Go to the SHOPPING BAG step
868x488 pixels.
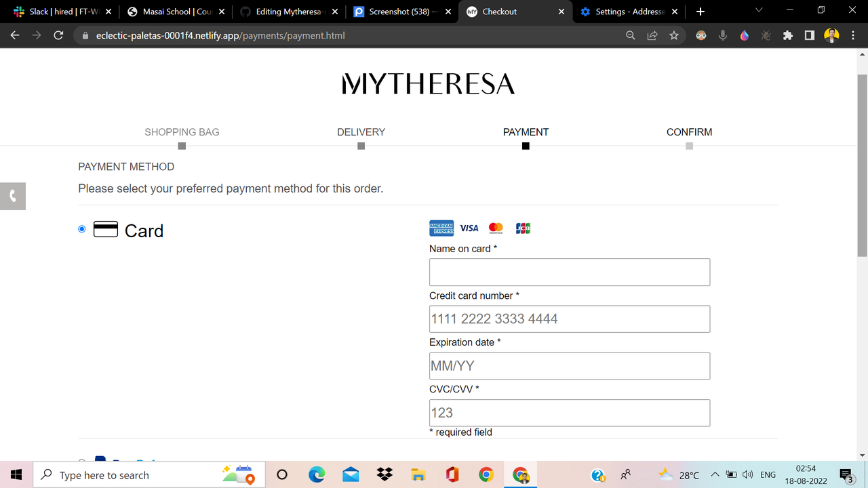182,132
